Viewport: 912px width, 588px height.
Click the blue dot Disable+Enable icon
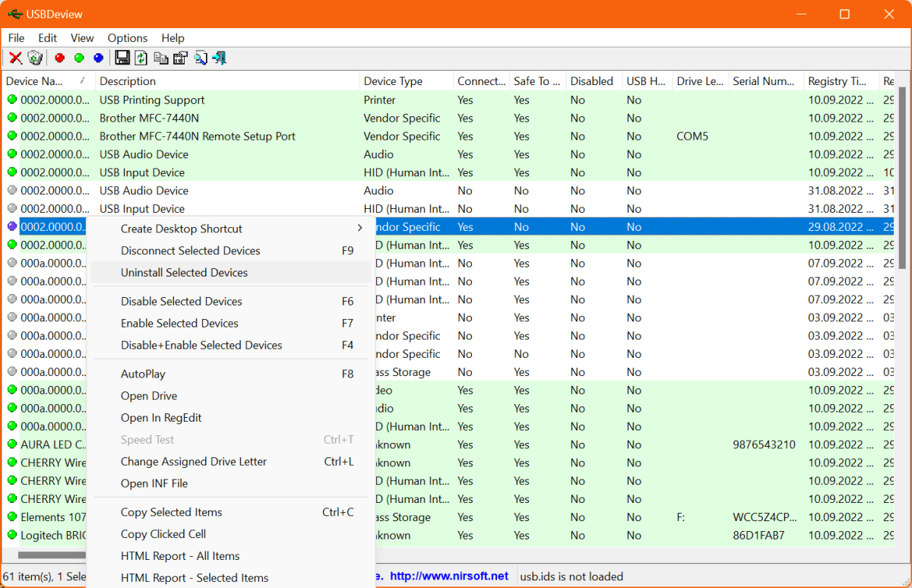click(x=98, y=58)
